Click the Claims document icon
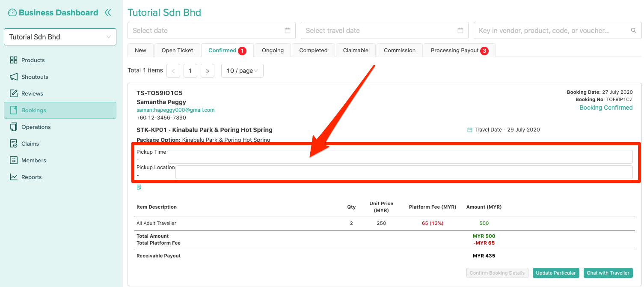644x287 pixels. click(x=14, y=143)
